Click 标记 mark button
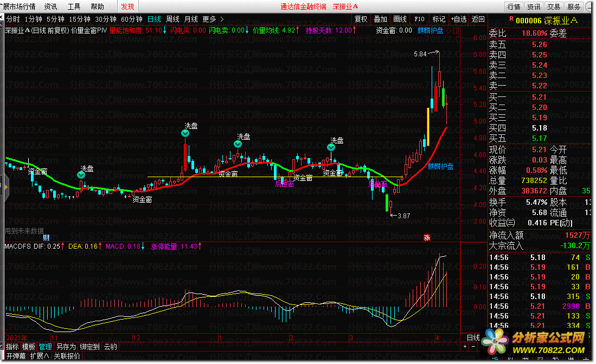Screen dimensions: 596x364 (x=439, y=19)
